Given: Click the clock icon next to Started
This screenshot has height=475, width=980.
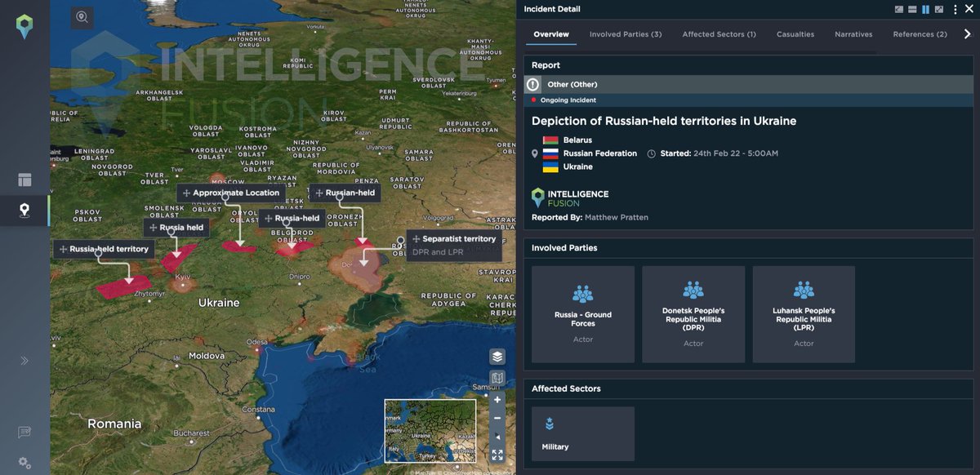Looking at the screenshot, I should click(x=652, y=153).
